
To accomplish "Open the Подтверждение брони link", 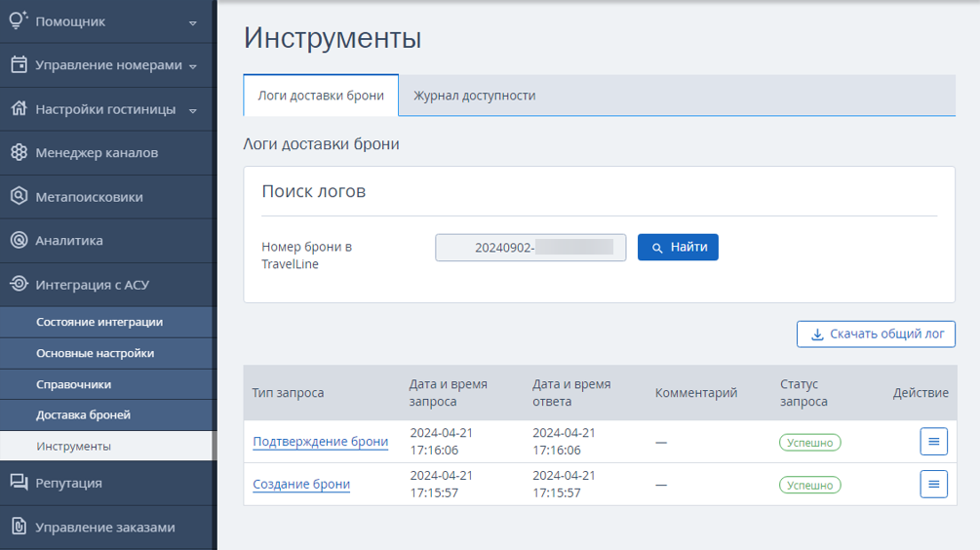I will tap(320, 441).
